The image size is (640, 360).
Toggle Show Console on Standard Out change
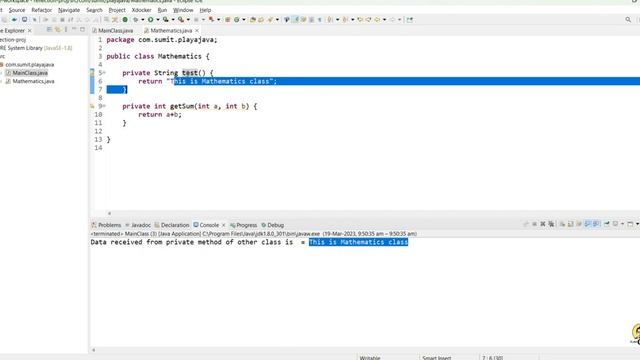[587, 224]
